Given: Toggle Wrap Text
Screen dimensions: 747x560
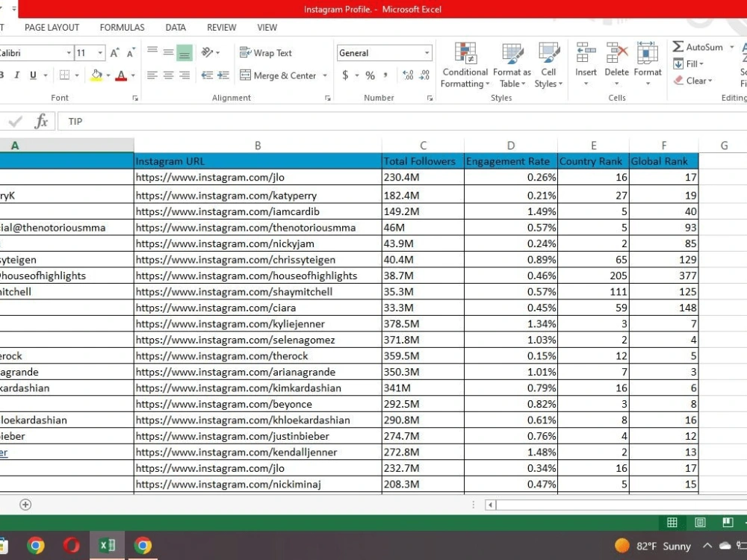Looking at the screenshot, I should [x=266, y=53].
